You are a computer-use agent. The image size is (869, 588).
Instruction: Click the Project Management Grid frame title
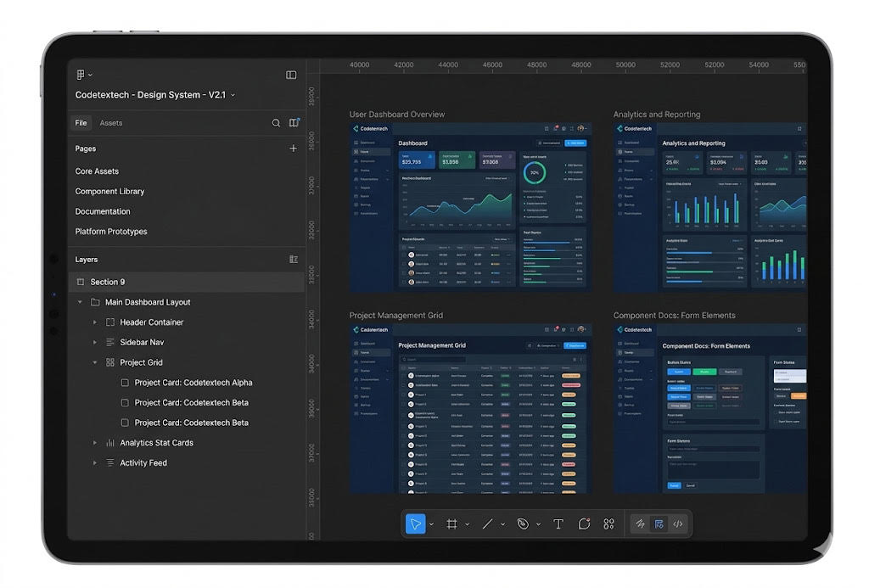[395, 316]
